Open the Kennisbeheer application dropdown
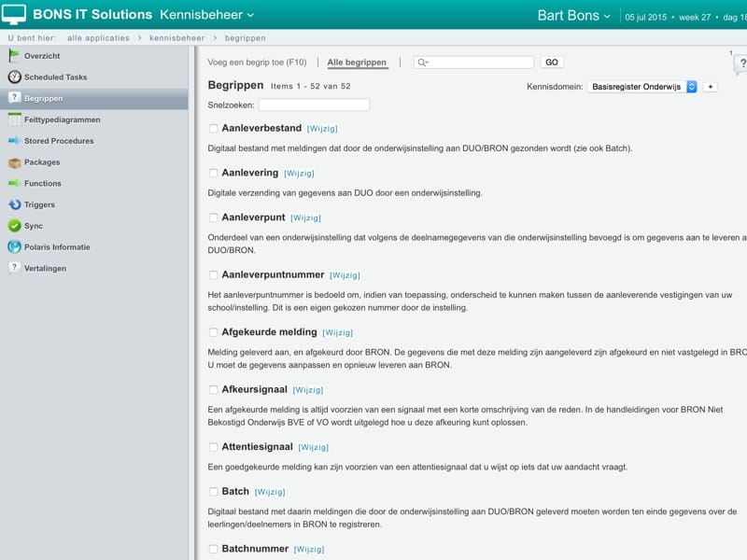Image resolution: width=747 pixels, height=560 pixels. click(x=206, y=15)
